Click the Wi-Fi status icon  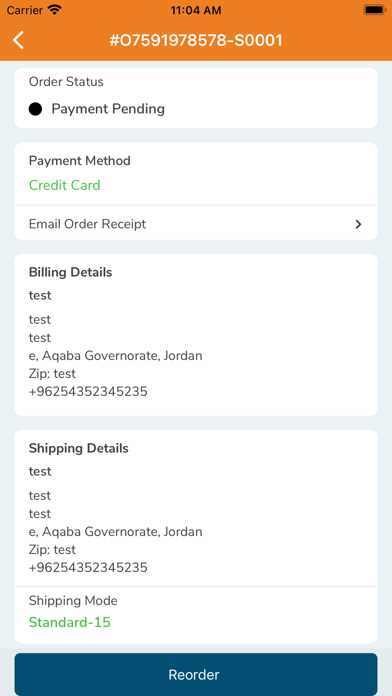[55, 10]
